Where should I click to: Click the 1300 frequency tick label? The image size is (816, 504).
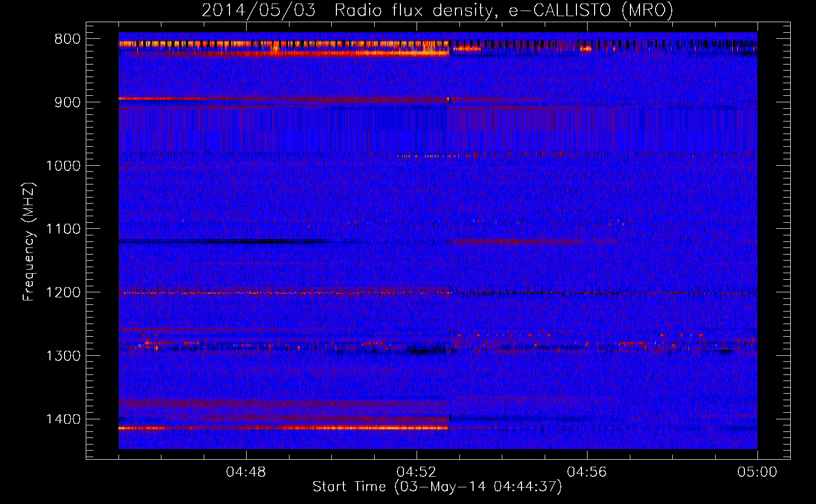click(63, 356)
